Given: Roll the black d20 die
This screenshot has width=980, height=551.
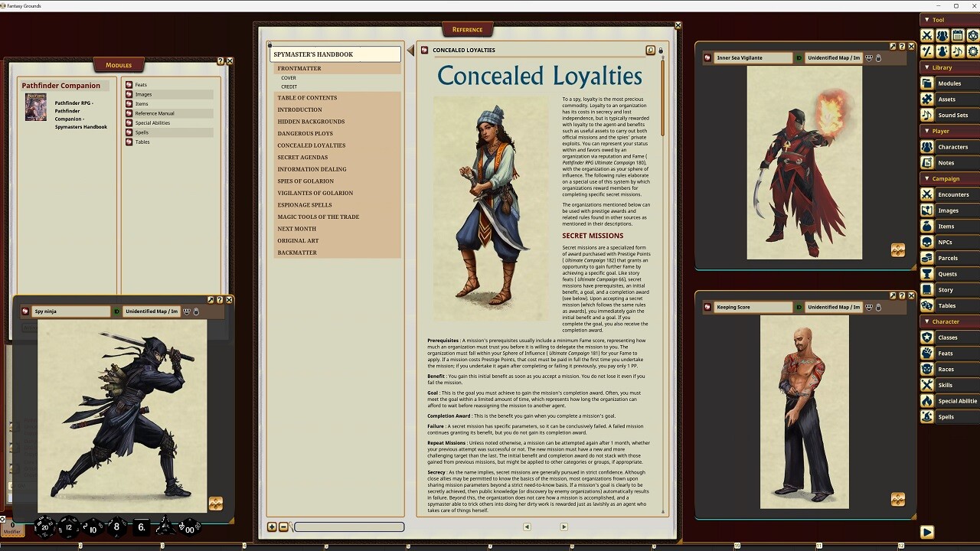Looking at the screenshot, I should tap(44, 527).
